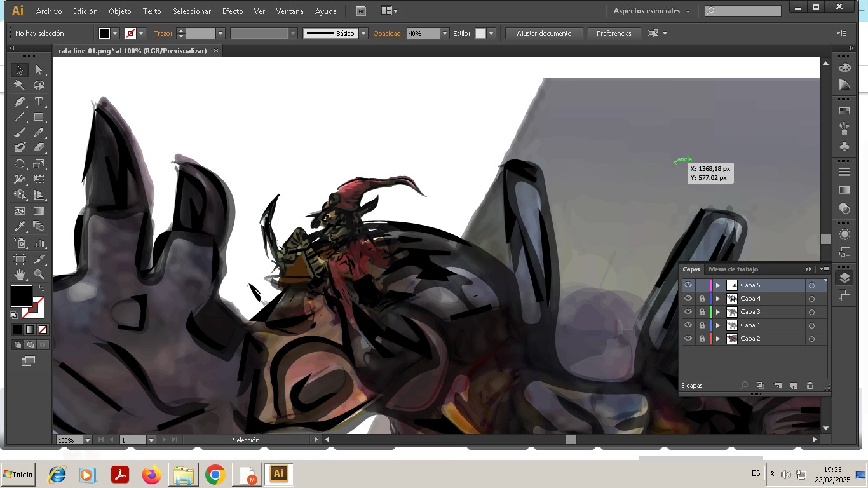Expand Capa 2 sublayers triangle

pos(718,339)
